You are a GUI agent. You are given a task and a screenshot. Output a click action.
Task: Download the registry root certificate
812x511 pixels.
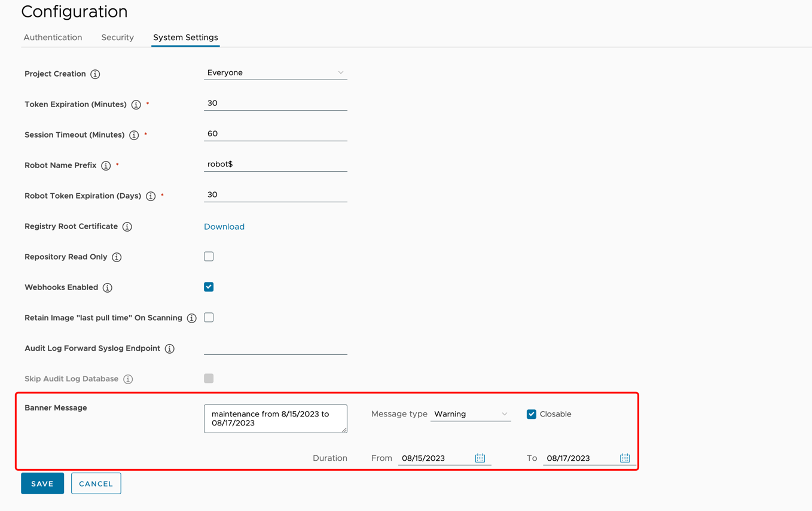click(224, 227)
